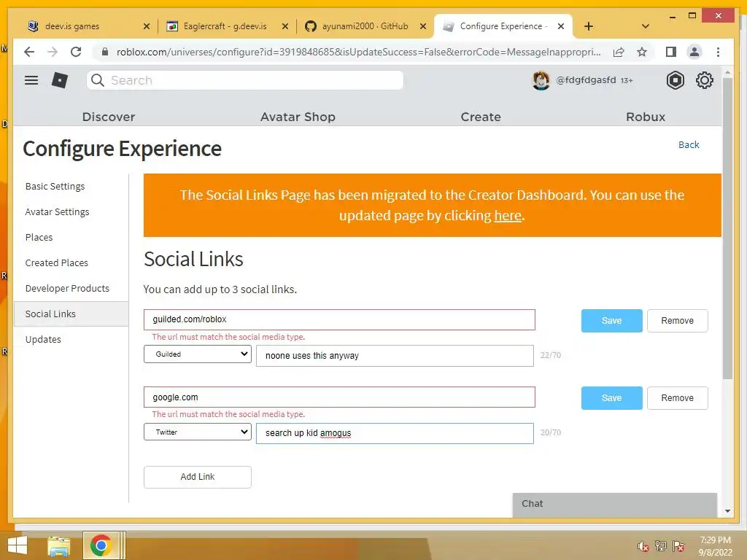Close the Configure Experience tab
Viewport: 747px width, 560px height.
pyautogui.click(x=561, y=26)
